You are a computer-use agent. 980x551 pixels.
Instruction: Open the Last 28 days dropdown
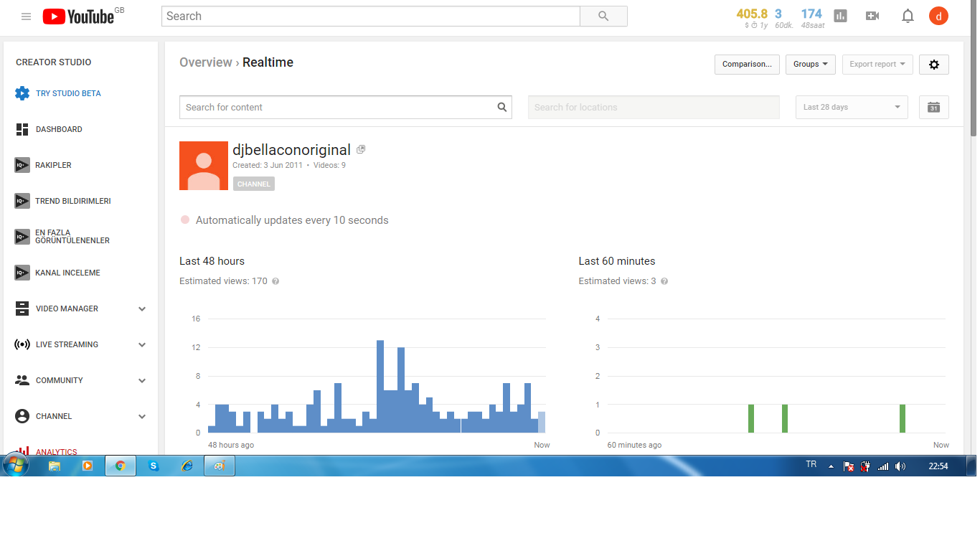(x=852, y=108)
